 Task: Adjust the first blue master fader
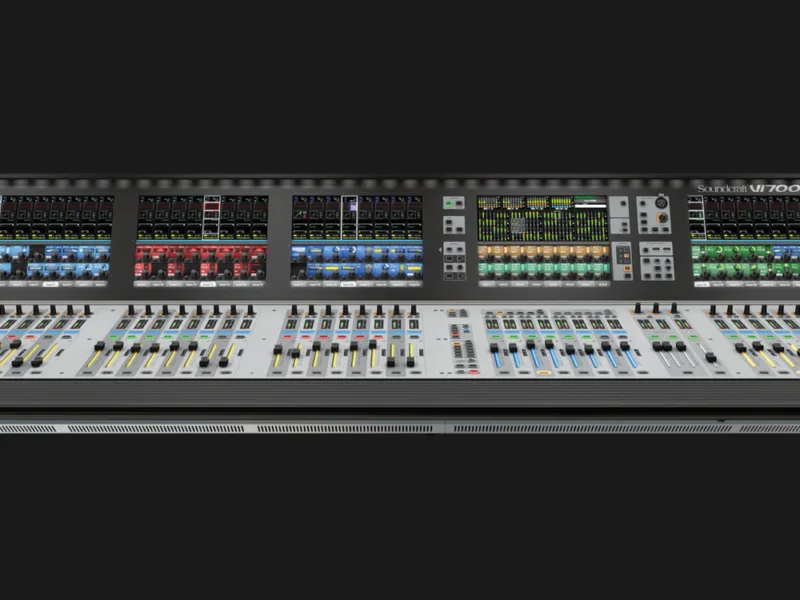[494, 348]
